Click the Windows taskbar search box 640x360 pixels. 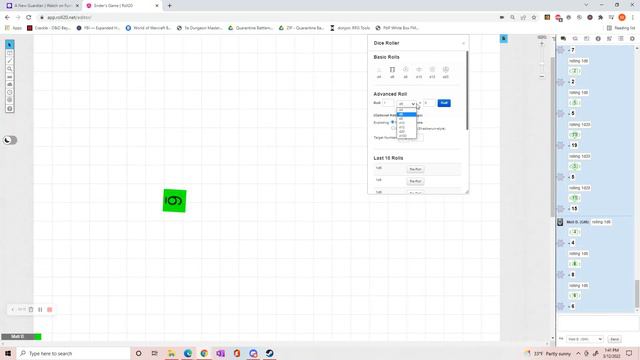(73, 353)
